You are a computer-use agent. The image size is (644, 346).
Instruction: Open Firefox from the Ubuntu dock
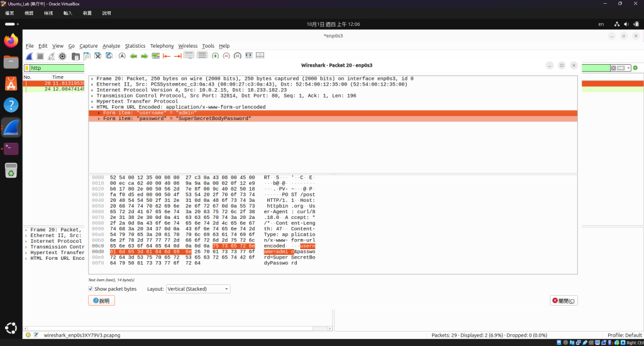(11, 40)
